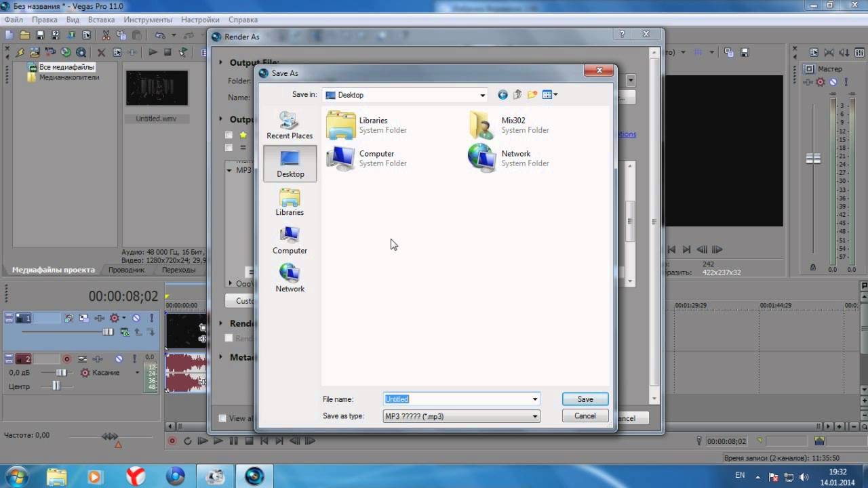Viewport: 868px width, 488px height.
Task: Open the Инструменты menu
Action: 148,20
